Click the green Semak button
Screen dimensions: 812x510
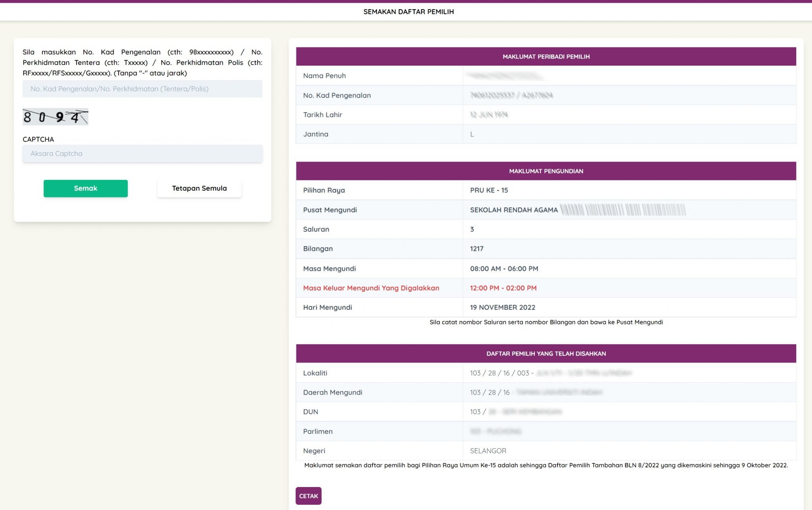pos(85,188)
